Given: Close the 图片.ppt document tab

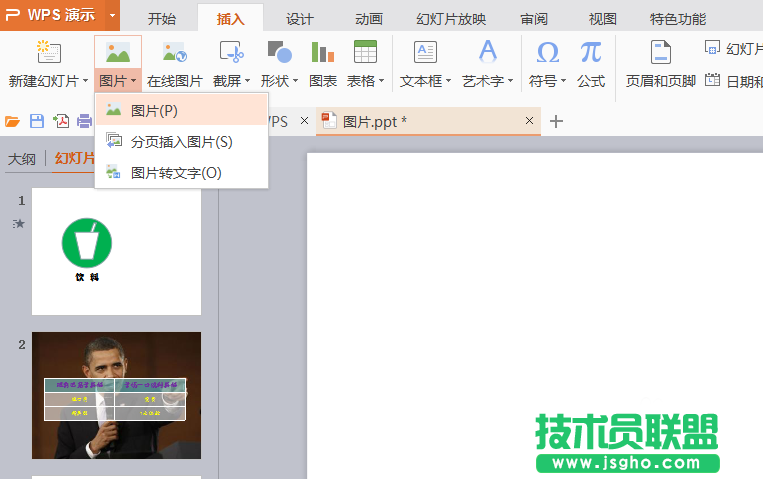Looking at the screenshot, I should coord(530,121).
